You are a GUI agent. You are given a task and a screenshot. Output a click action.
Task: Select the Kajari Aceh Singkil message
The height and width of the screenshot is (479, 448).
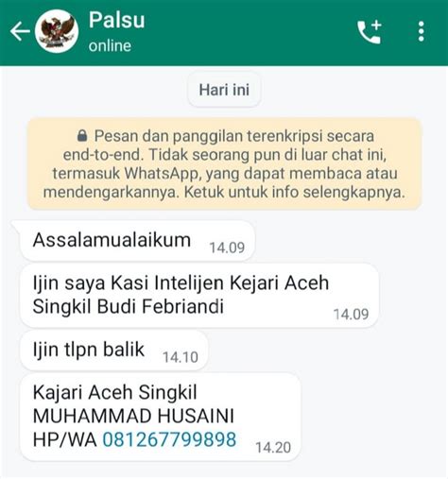coord(160,418)
